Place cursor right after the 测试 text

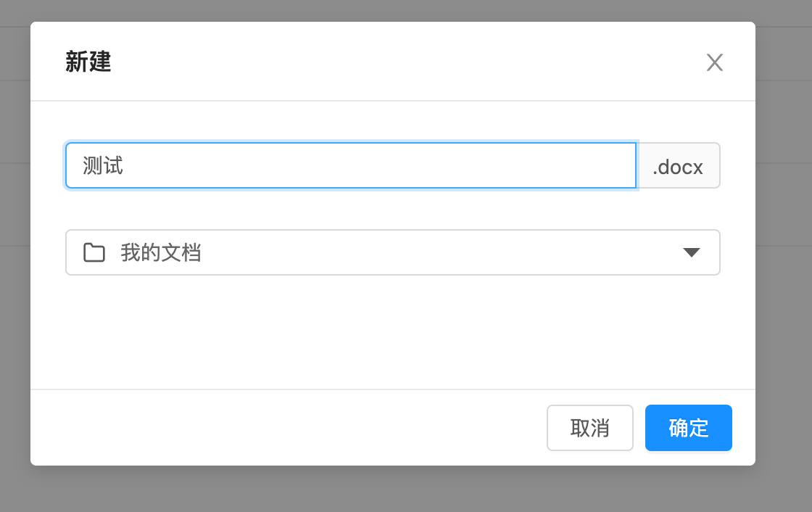tap(125, 166)
